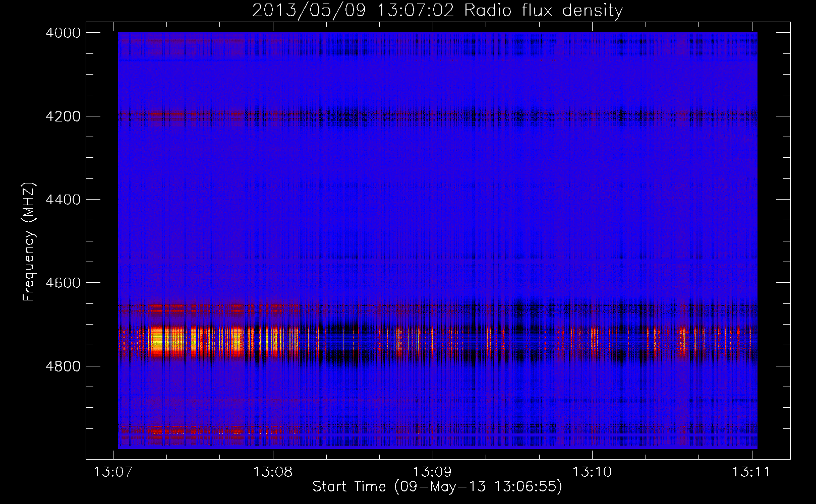Click the plot title '2013/05/09 13:07:02 Radio flux density'
Image resolution: width=816 pixels, height=504 pixels.
click(x=437, y=11)
